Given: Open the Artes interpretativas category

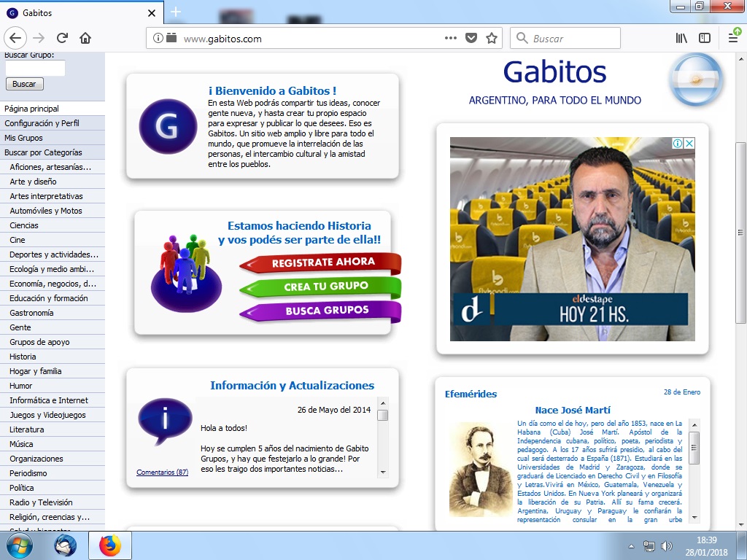Looking at the screenshot, I should [53, 196].
